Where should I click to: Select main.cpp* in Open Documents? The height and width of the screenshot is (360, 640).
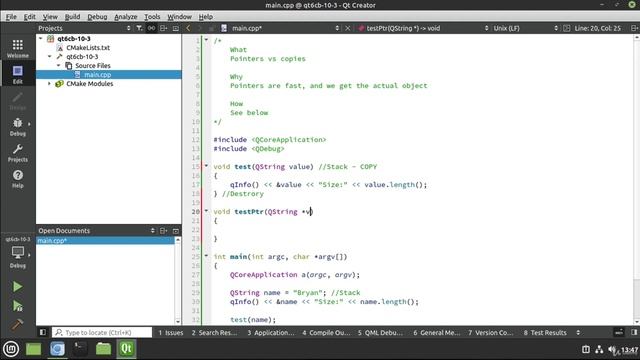105,240
